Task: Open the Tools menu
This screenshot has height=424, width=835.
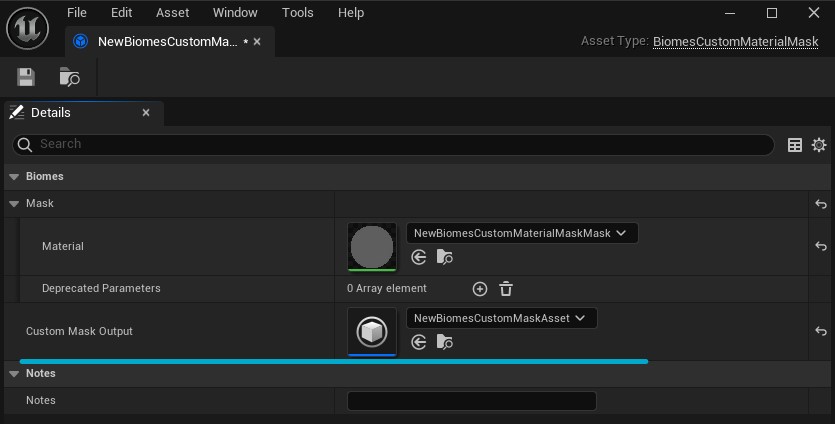Action: tap(298, 13)
